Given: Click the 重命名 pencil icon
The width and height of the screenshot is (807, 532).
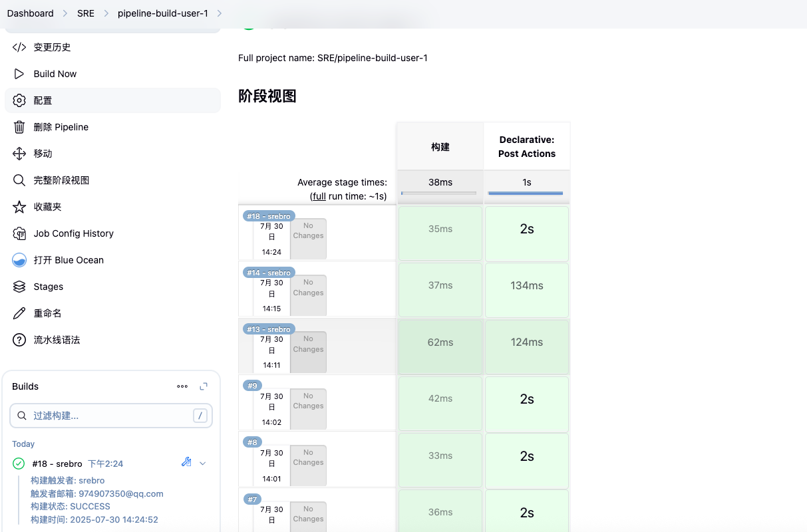Looking at the screenshot, I should coord(19,313).
